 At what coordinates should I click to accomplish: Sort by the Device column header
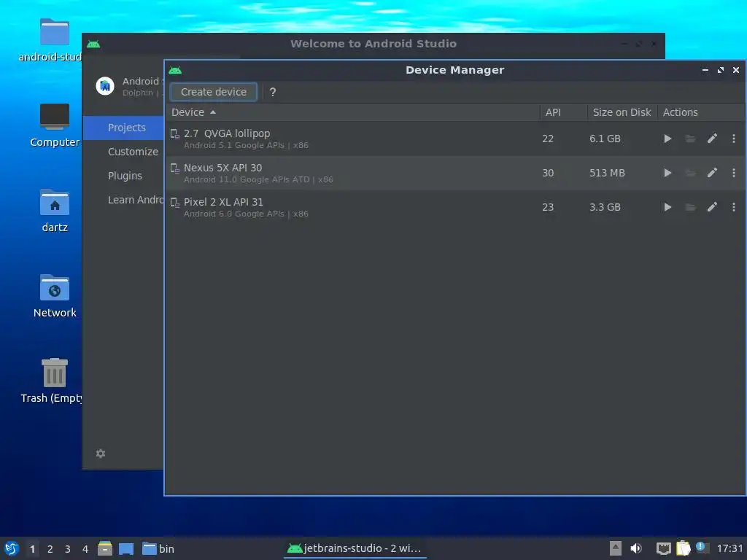[x=352, y=112]
